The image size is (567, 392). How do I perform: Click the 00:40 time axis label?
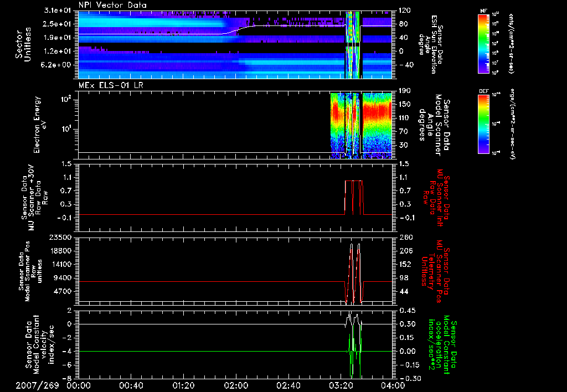pos(131,385)
